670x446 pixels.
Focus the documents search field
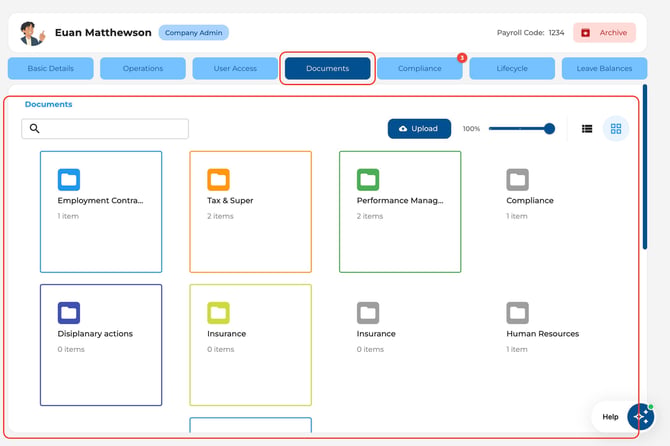[105, 129]
